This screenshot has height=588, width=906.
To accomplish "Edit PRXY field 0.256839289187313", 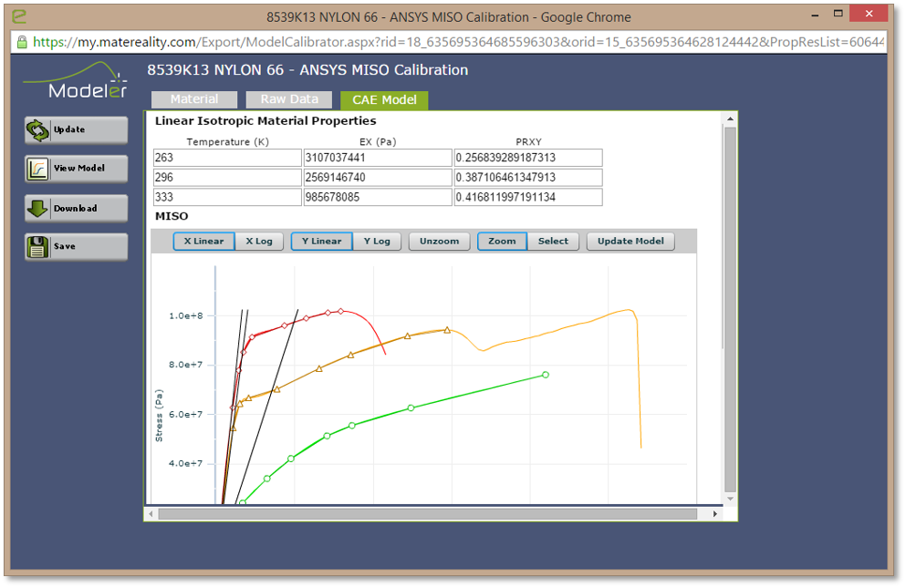I will coord(528,158).
